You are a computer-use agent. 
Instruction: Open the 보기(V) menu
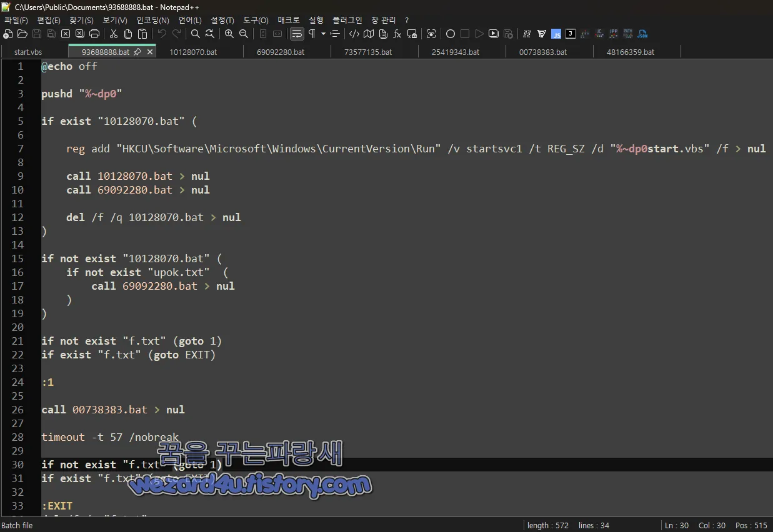(x=114, y=20)
